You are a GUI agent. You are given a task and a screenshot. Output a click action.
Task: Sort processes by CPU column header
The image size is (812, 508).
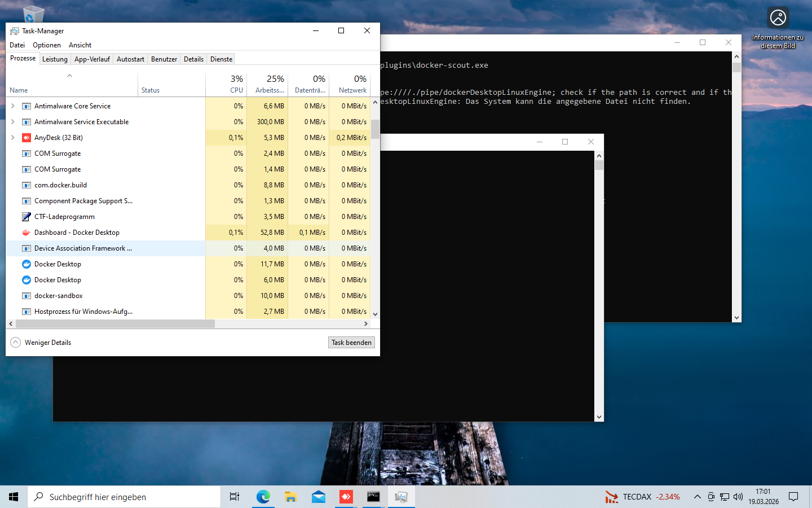click(226, 85)
